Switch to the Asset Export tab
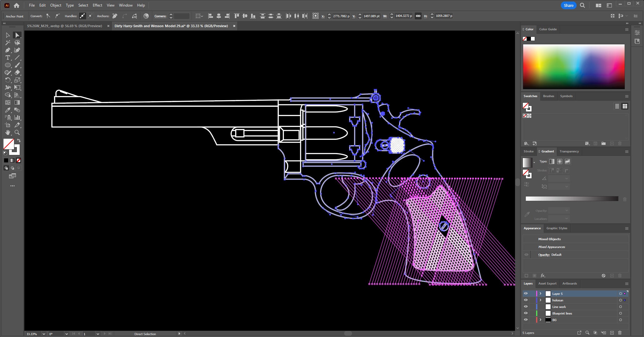This screenshot has height=337, width=644. tap(547, 284)
